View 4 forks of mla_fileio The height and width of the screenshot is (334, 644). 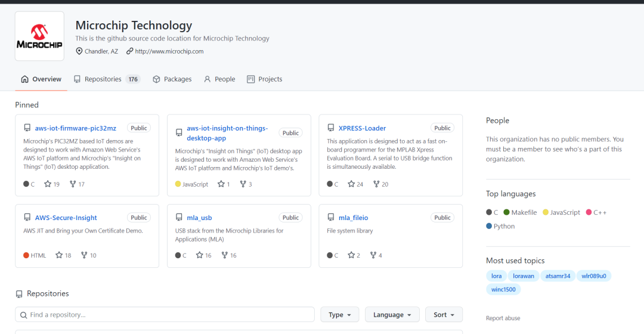376,255
